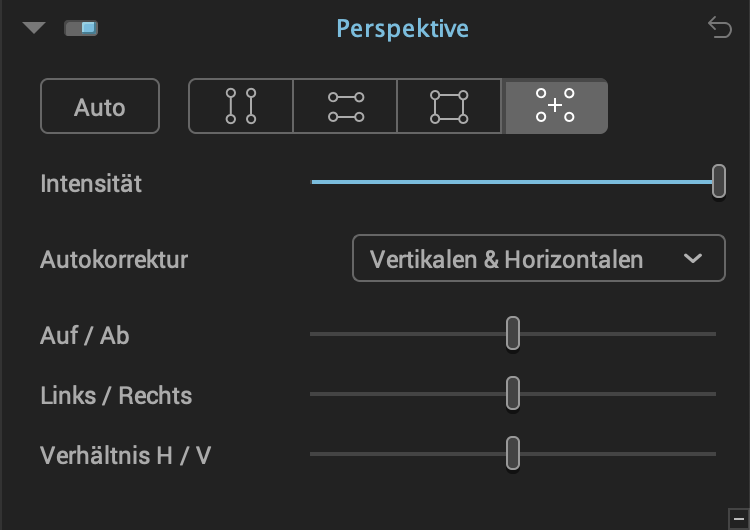Select the force parallel verticals tool

coord(241,106)
